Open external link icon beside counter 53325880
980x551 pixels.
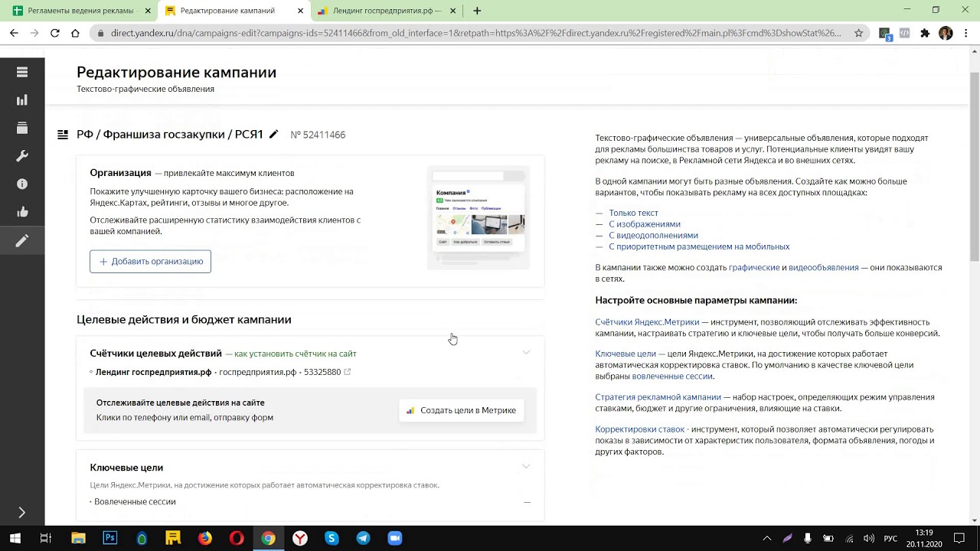pyautogui.click(x=347, y=372)
